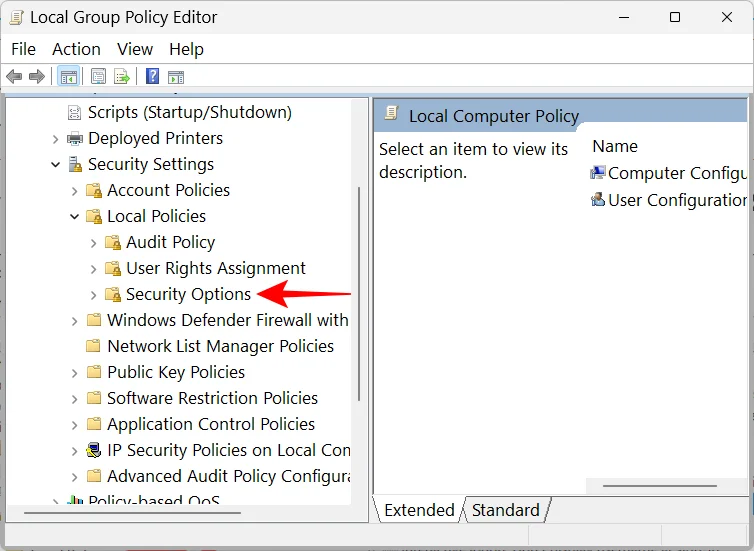Open the View menu
Image resolution: width=754 pixels, height=551 pixels.
tap(135, 49)
